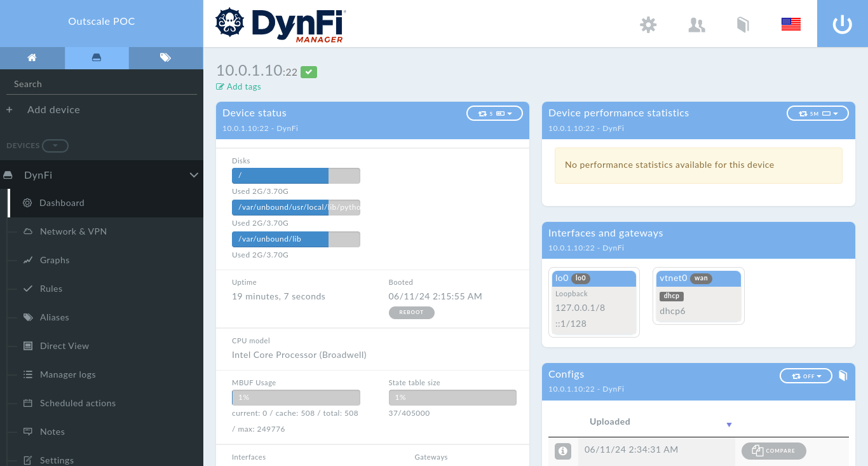Image resolution: width=868 pixels, height=466 pixels.
Task: Click the /var/unbound/lib disk usage bar
Action: [296, 239]
